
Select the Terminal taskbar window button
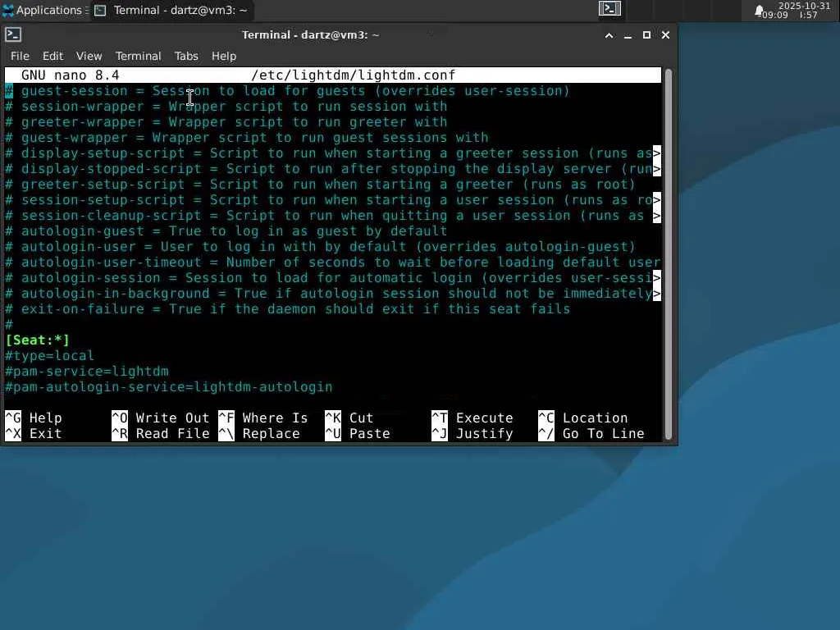(171, 10)
